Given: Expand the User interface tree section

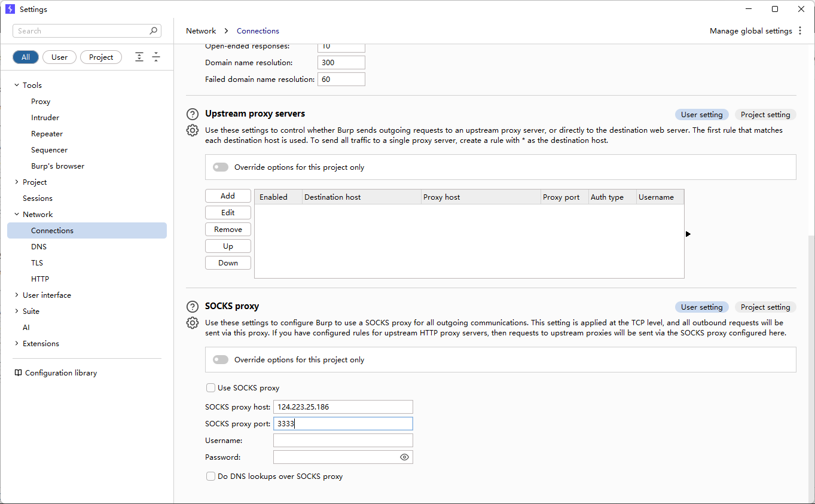Looking at the screenshot, I should (17, 295).
